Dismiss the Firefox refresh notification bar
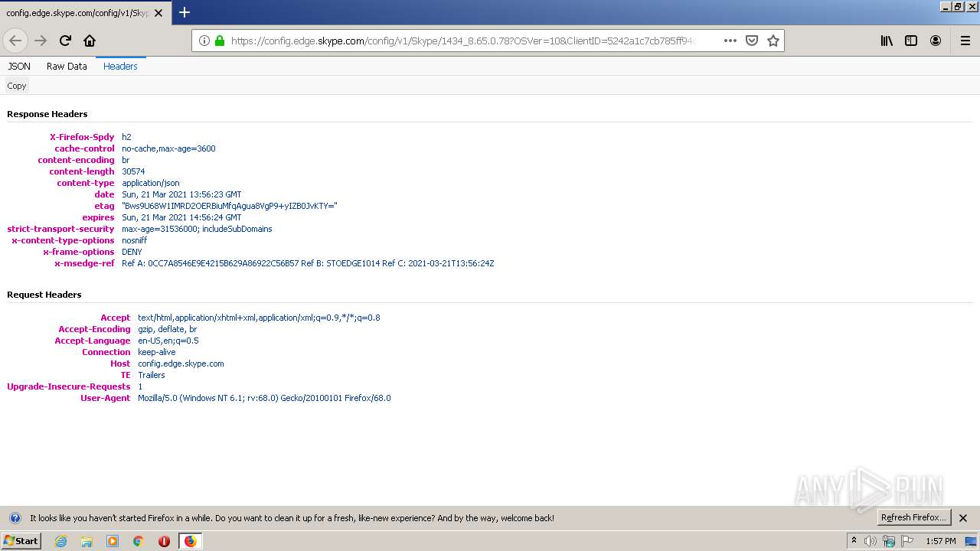The width and height of the screenshot is (980, 551). (963, 518)
